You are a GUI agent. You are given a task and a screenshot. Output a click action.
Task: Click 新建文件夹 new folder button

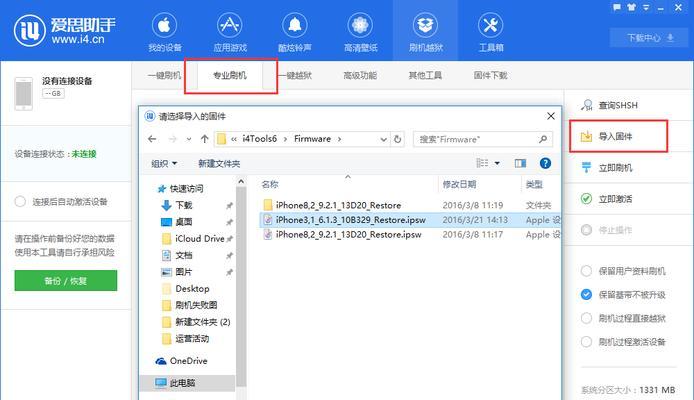[x=219, y=164]
